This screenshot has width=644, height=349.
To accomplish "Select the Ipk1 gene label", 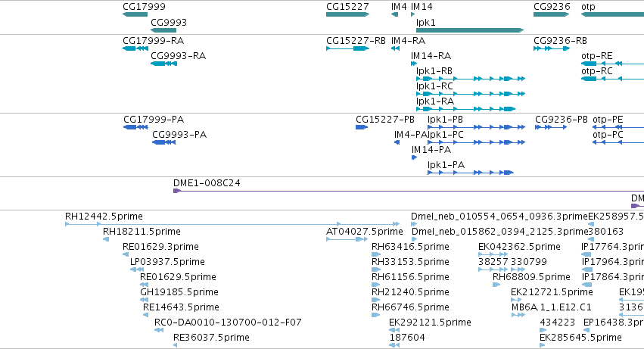I will click(425, 22).
